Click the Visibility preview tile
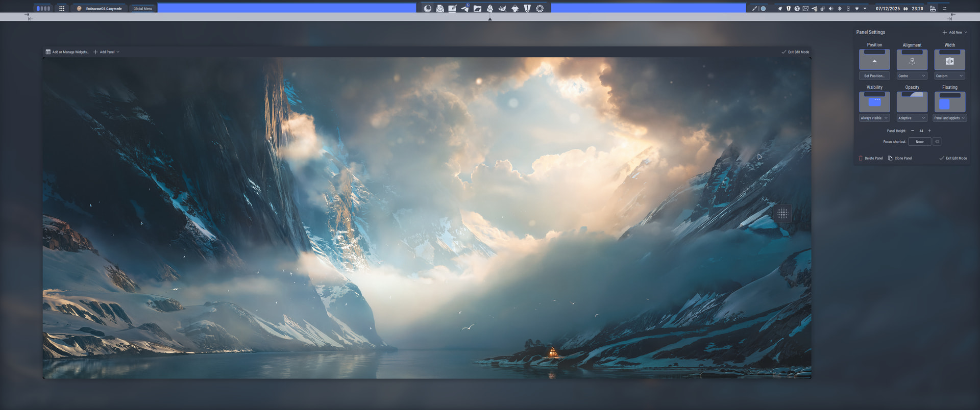 [x=874, y=102]
